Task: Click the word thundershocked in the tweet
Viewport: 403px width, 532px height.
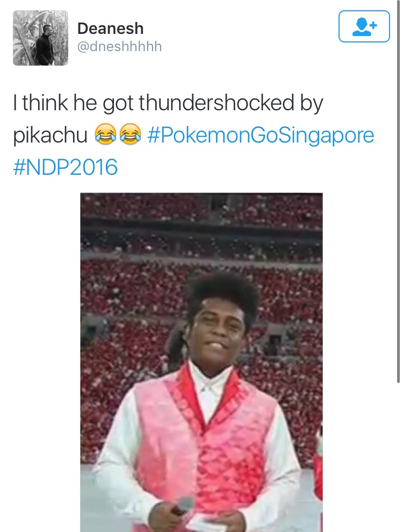Action: 216,102
